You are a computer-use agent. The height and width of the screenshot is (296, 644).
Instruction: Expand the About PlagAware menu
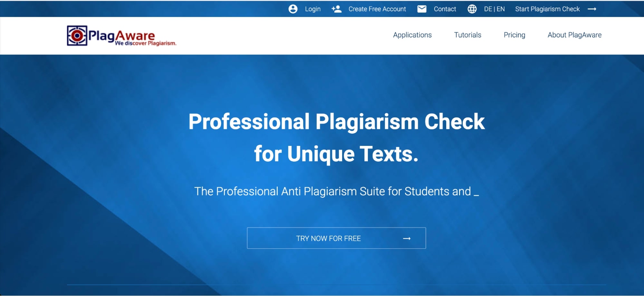pyautogui.click(x=574, y=35)
